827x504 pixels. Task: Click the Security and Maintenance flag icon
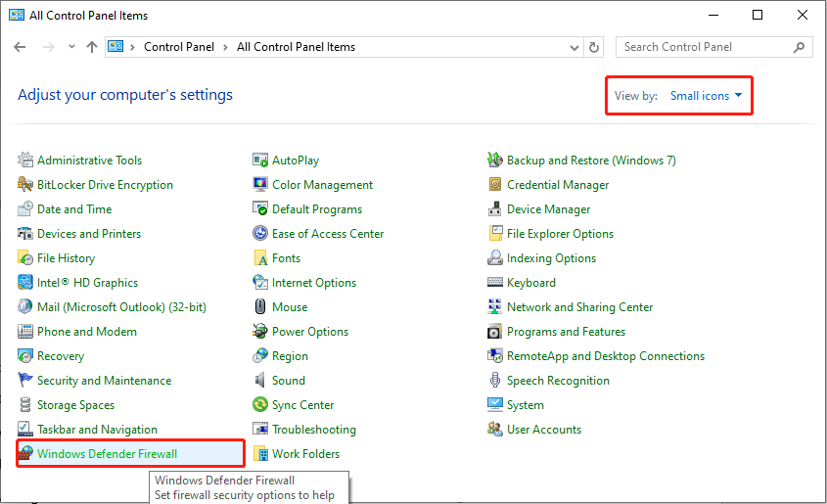pyautogui.click(x=25, y=380)
